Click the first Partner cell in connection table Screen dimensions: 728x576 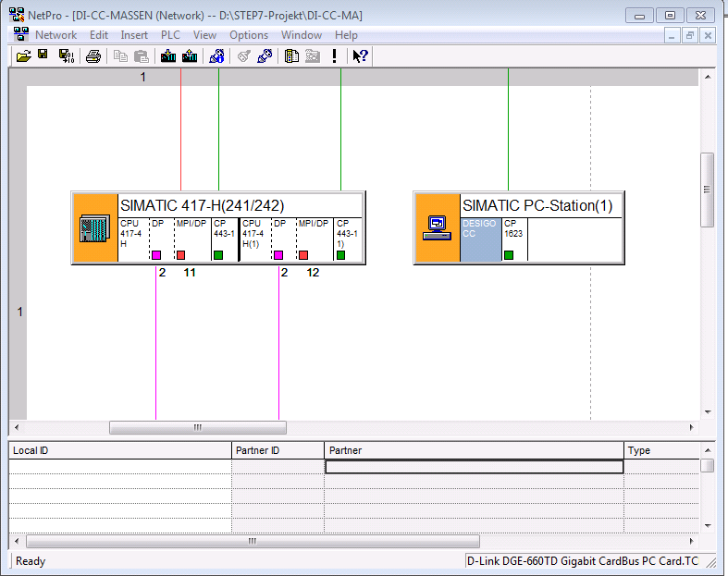pos(474,467)
